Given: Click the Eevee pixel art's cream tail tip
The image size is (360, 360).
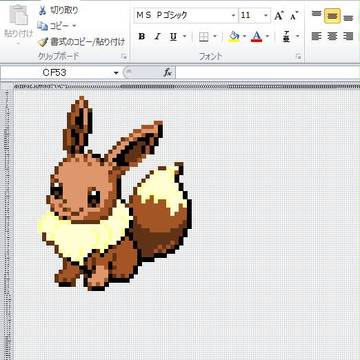Looking at the screenshot, I should (x=162, y=188).
